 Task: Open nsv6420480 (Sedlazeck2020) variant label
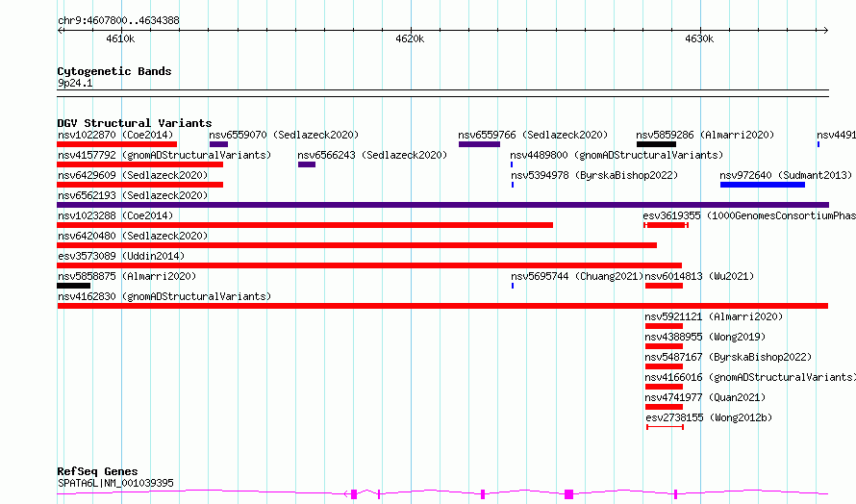click(x=133, y=236)
